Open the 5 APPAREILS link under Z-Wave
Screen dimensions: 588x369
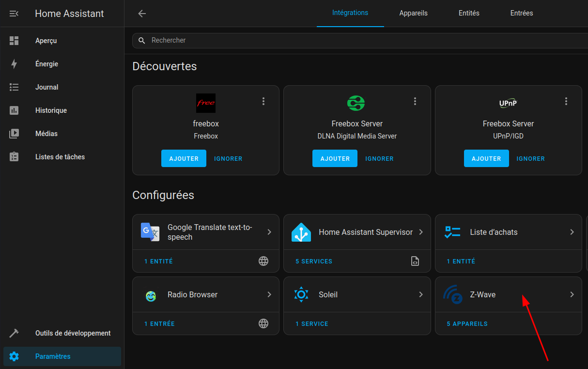tap(467, 323)
